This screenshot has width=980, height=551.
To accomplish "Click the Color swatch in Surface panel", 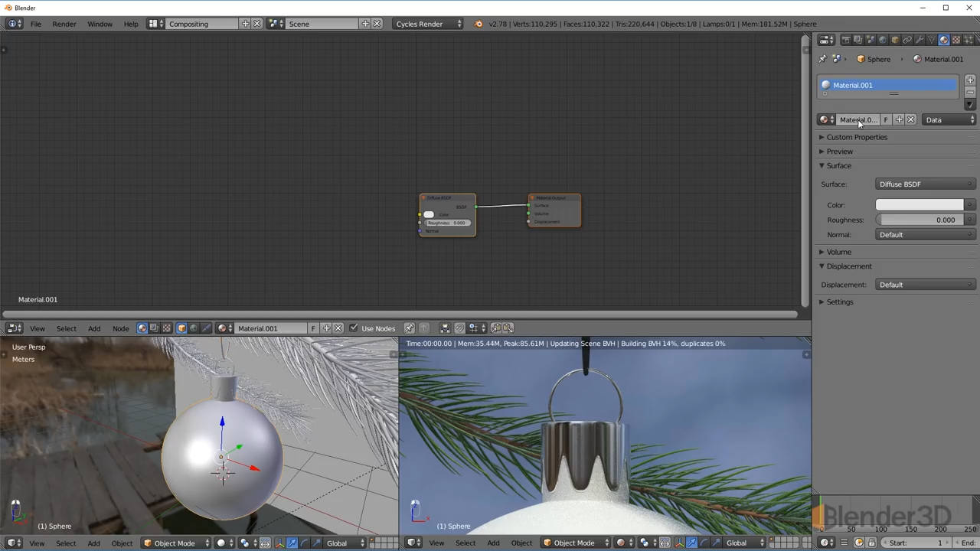I will [920, 205].
